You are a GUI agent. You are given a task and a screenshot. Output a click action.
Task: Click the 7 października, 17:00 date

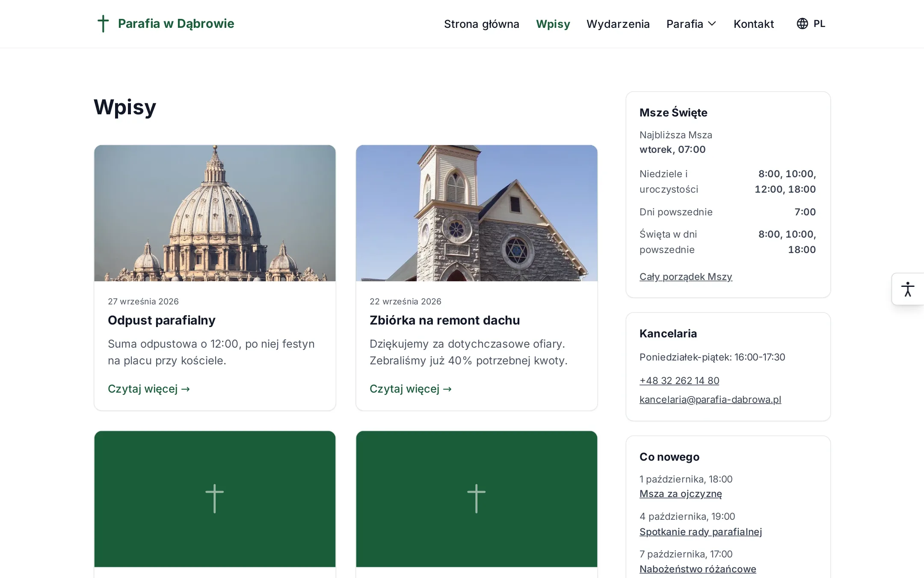[686, 554]
